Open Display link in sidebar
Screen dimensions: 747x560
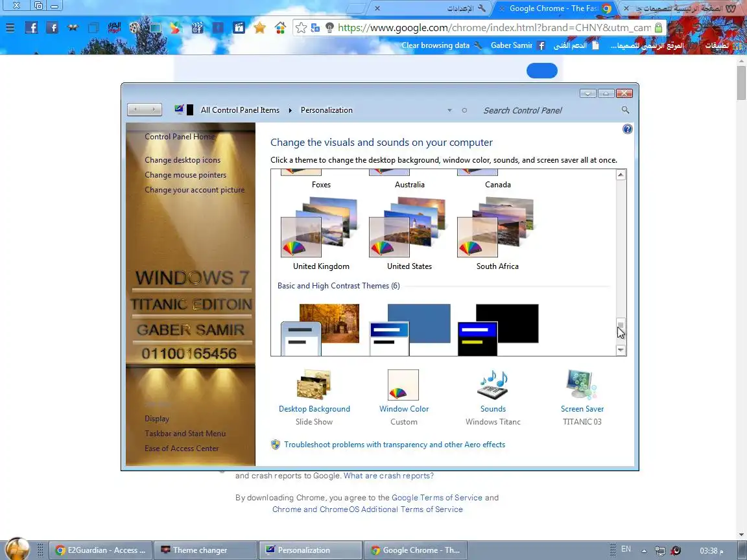pyautogui.click(x=157, y=419)
